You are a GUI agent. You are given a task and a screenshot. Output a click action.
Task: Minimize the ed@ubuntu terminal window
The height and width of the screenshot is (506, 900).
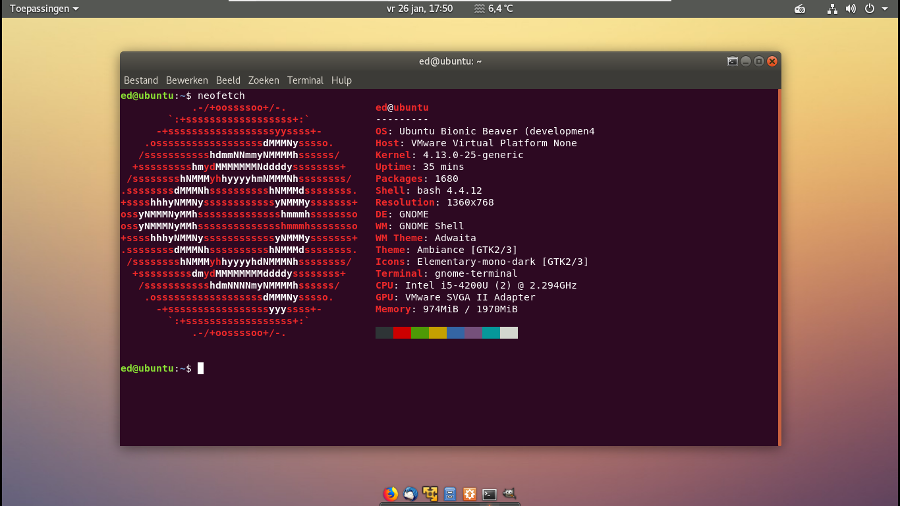tap(746, 61)
